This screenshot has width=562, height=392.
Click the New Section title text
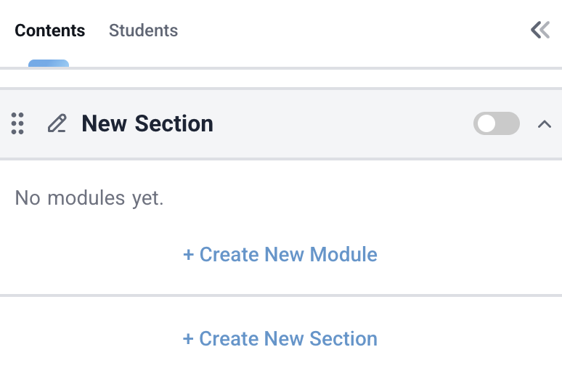point(147,123)
